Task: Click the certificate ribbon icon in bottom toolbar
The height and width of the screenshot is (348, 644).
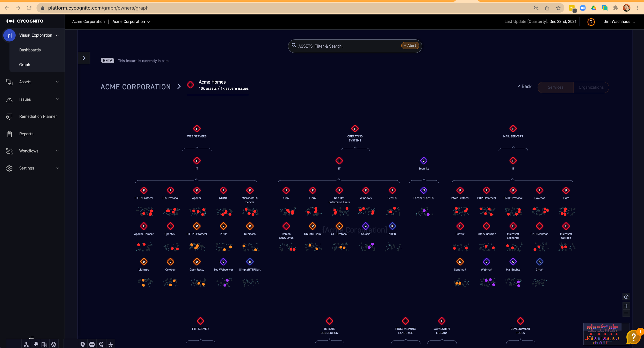Action: [x=101, y=344]
